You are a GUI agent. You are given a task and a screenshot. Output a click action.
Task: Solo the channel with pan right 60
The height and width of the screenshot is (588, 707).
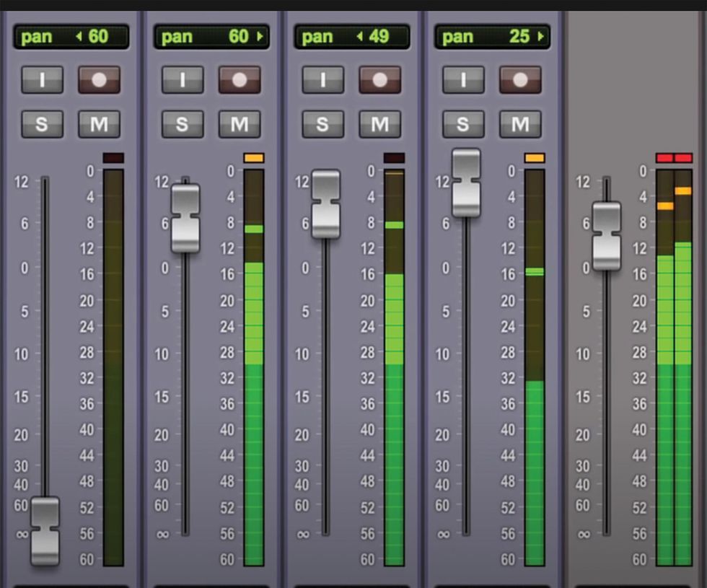[183, 124]
